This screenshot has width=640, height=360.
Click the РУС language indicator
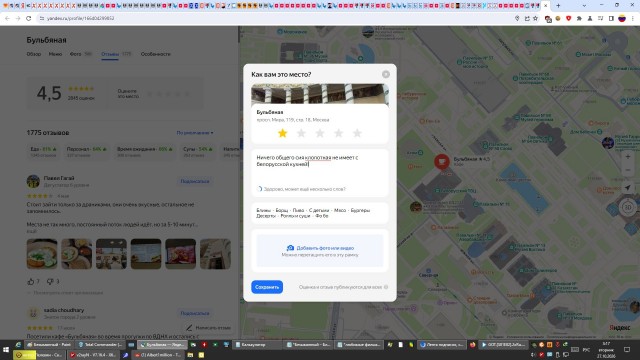(587, 350)
